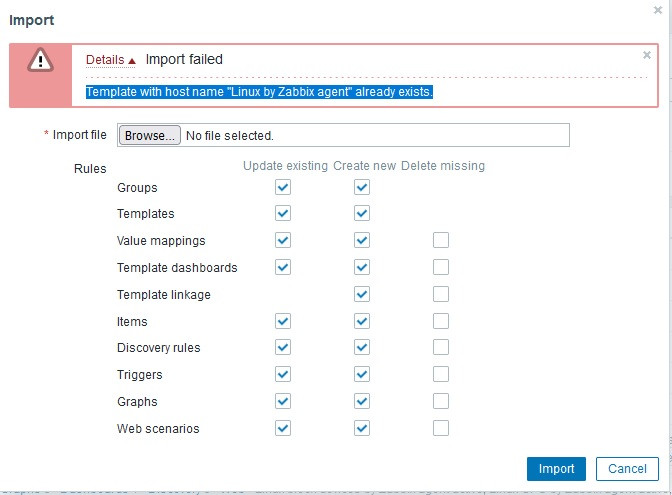Click the red warning triangle icon
This screenshot has width=672, height=495.
coord(41,61)
